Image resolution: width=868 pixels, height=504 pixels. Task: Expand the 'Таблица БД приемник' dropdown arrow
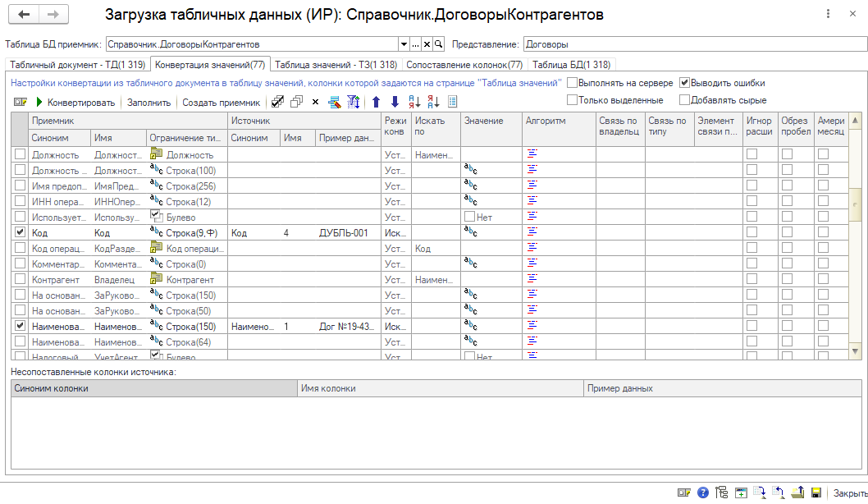404,44
